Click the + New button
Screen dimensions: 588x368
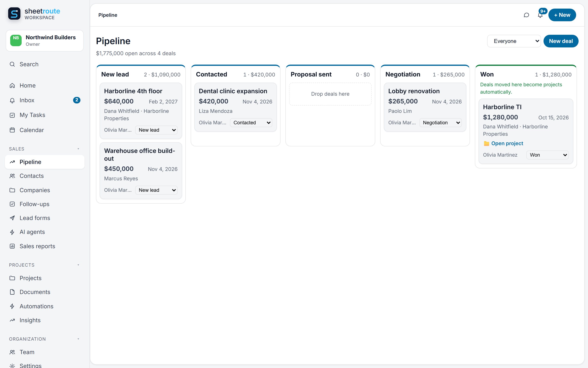point(562,15)
